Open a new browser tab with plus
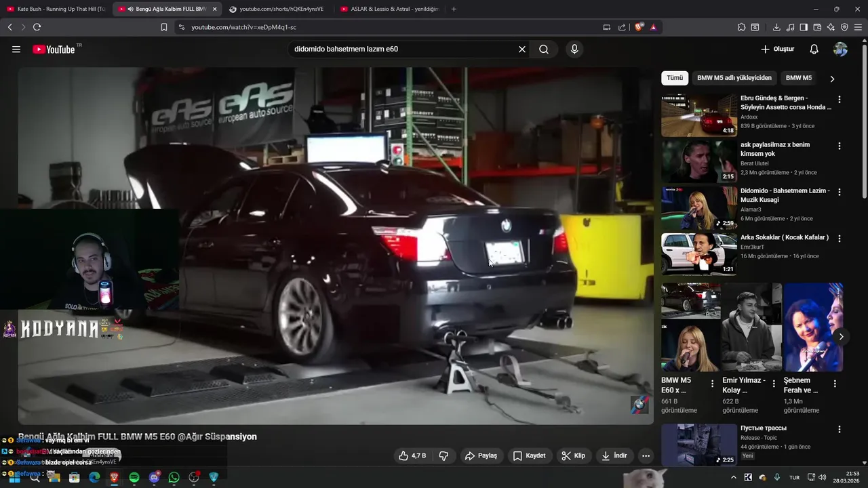Screen dimensions: 868x488 tap(454, 9)
